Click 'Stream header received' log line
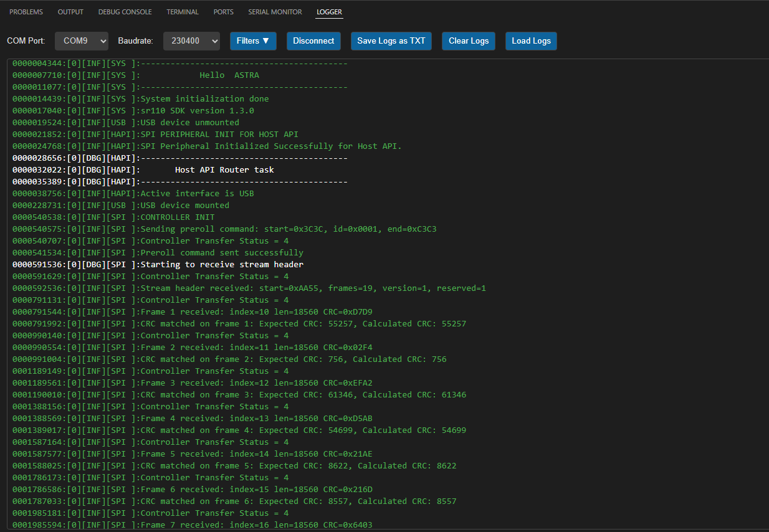The width and height of the screenshot is (769, 532). pyautogui.click(x=249, y=288)
